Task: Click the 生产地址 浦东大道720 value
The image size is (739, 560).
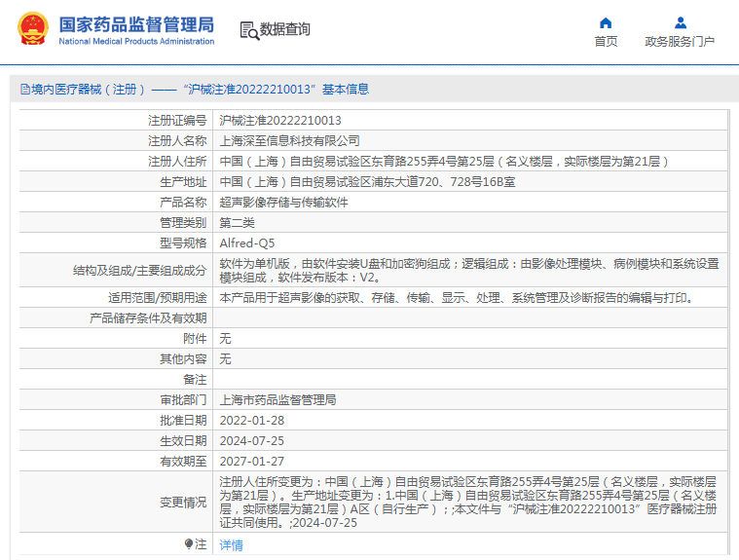Action: [x=367, y=182]
